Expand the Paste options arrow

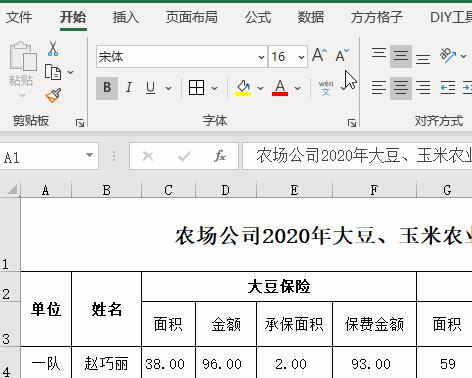(x=22, y=95)
